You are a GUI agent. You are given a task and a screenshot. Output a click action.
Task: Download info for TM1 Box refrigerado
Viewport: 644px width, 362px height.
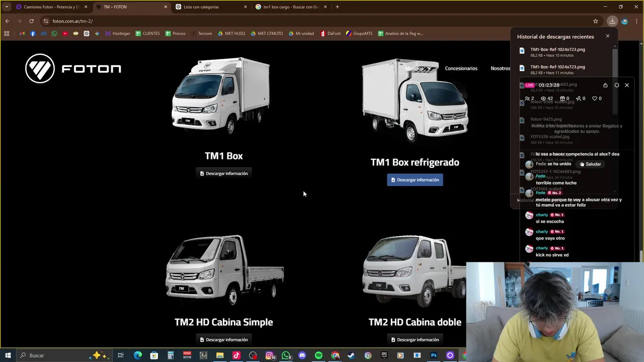(x=415, y=180)
